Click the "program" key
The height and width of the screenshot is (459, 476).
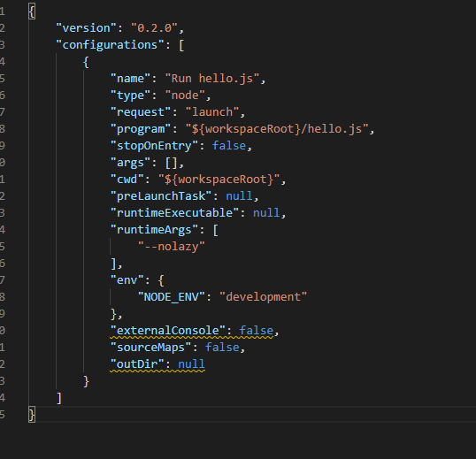pyautogui.click(x=141, y=129)
